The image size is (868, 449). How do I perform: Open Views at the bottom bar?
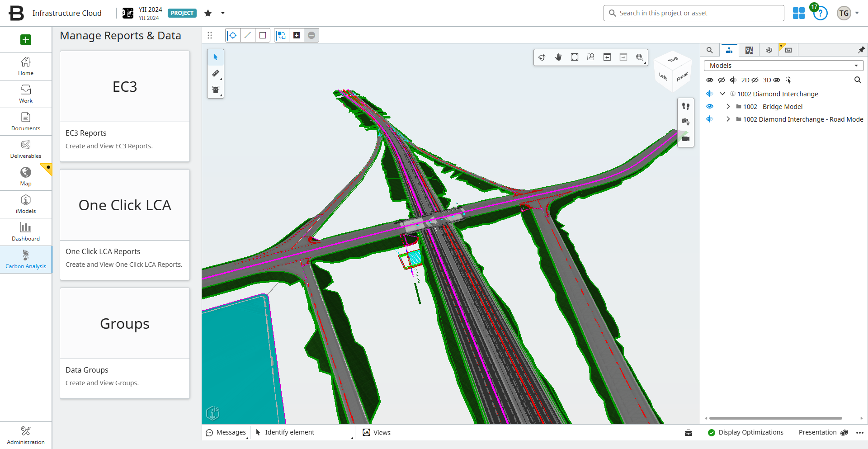tap(377, 433)
